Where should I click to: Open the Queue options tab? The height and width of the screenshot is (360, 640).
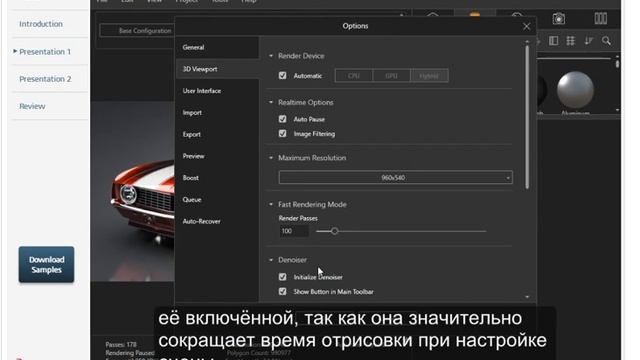click(217, 200)
